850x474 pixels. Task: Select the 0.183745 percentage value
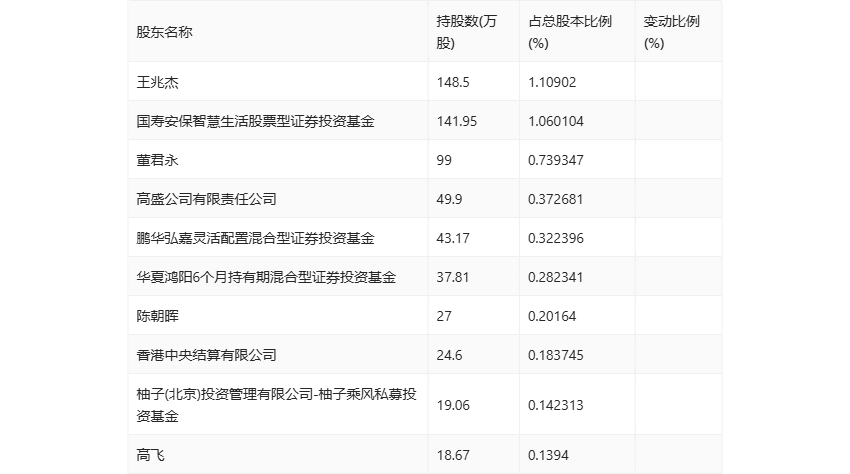click(556, 356)
